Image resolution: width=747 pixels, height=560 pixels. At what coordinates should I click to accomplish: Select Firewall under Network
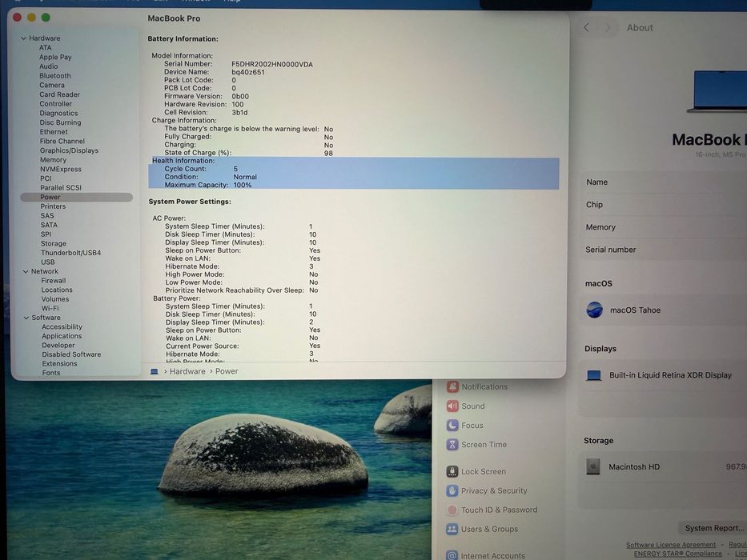pos(54,281)
